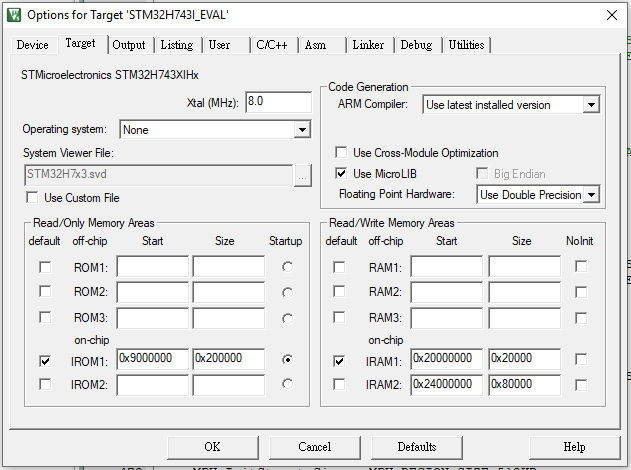
Task: Check the ROM3 default checkbox
Action: click(x=45, y=317)
